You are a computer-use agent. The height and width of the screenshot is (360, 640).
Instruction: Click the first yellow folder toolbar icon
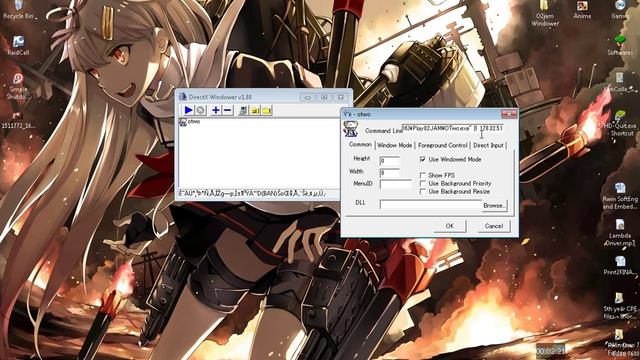[255, 110]
